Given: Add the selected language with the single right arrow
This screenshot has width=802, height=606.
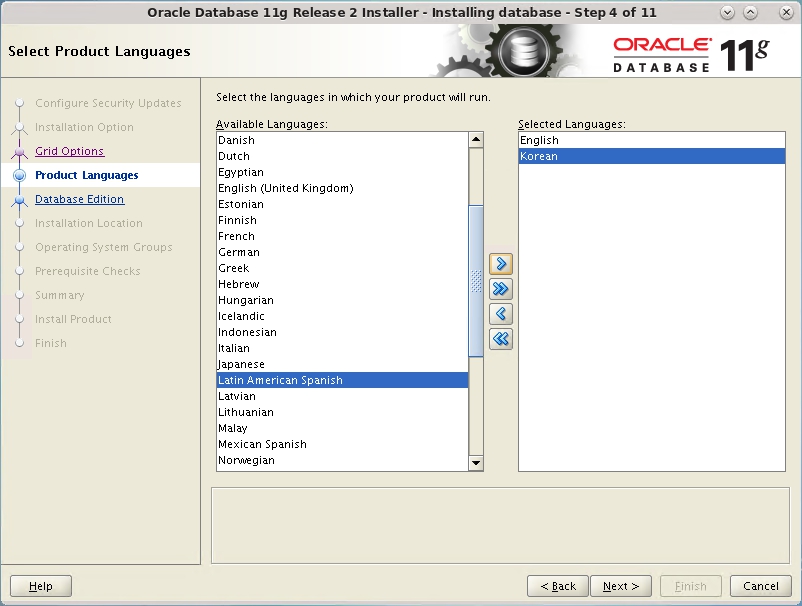Looking at the screenshot, I should pos(501,264).
